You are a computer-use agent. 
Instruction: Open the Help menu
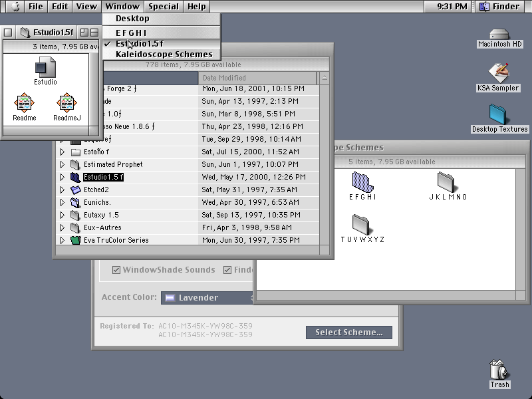tap(196, 7)
